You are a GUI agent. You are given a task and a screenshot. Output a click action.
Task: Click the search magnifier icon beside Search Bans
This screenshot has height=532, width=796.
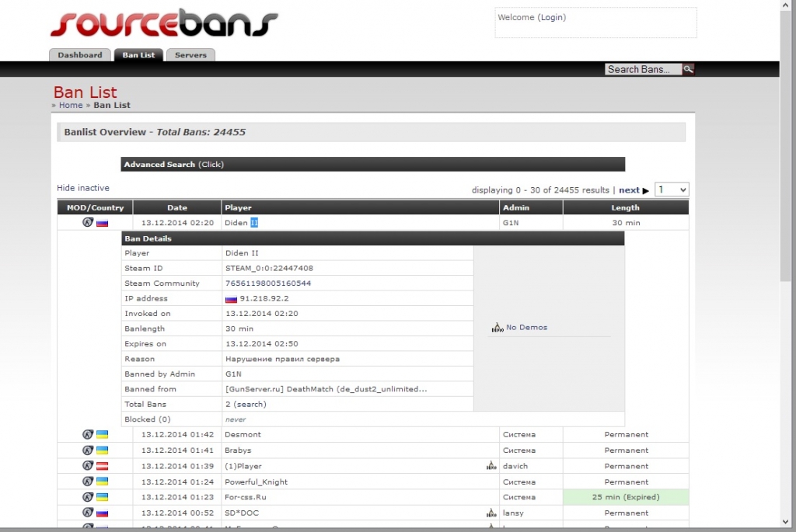[x=688, y=69]
